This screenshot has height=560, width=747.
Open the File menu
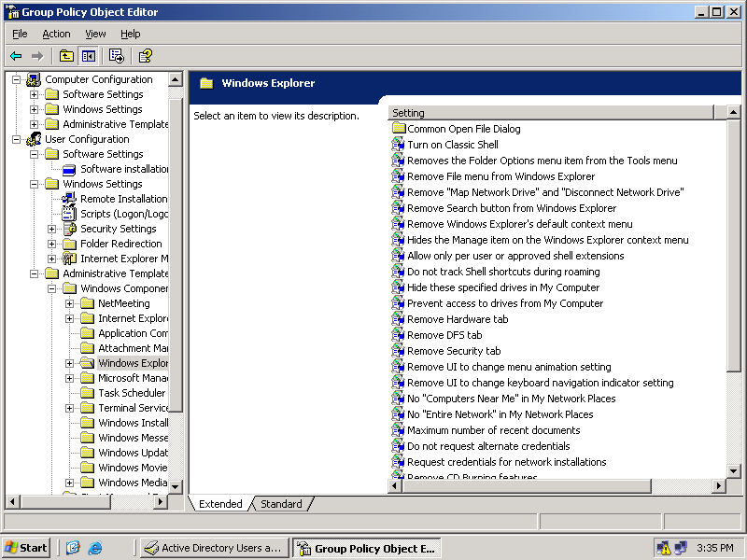point(20,34)
